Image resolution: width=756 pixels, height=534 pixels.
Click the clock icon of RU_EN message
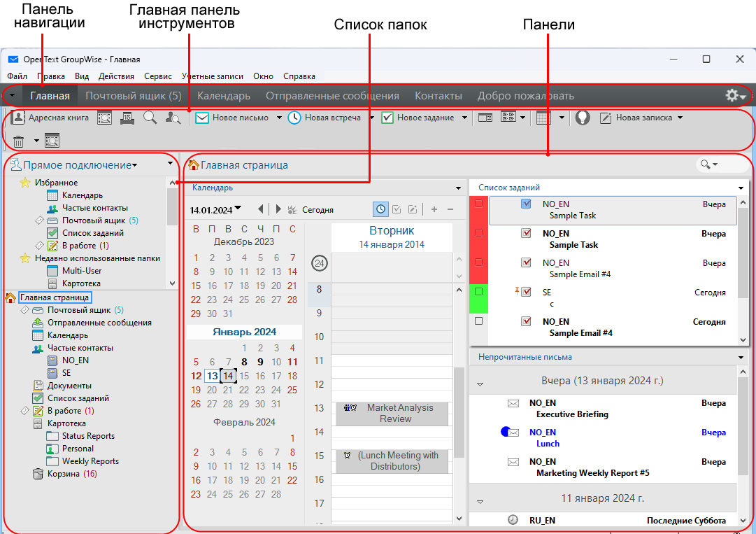coord(513,519)
